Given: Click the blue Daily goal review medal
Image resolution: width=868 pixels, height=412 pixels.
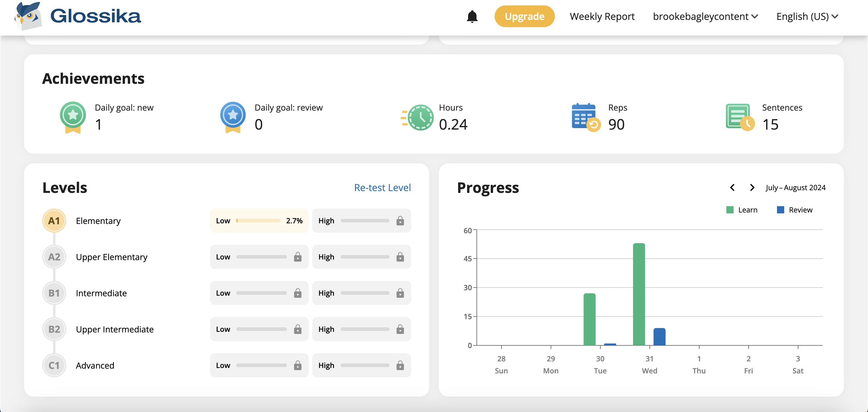Looking at the screenshot, I should click(232, 117).
